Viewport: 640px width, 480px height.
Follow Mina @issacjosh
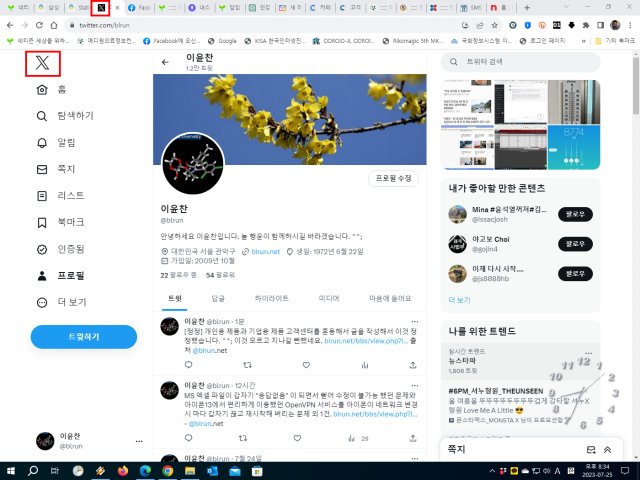[x=575, y=214]
